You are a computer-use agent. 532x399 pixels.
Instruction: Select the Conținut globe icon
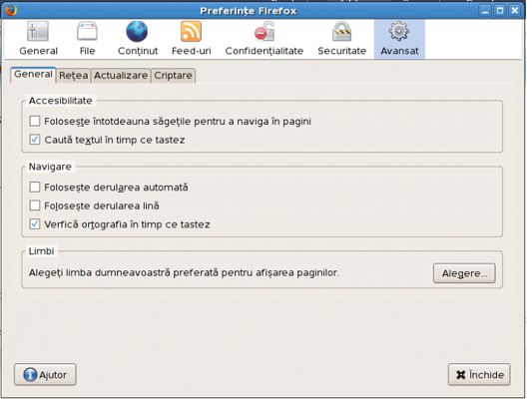[x=137, y=31]
